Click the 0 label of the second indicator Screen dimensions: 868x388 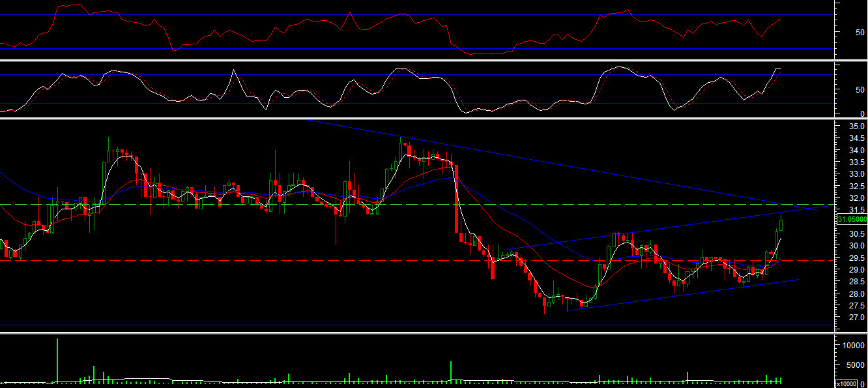pos(862,113)
